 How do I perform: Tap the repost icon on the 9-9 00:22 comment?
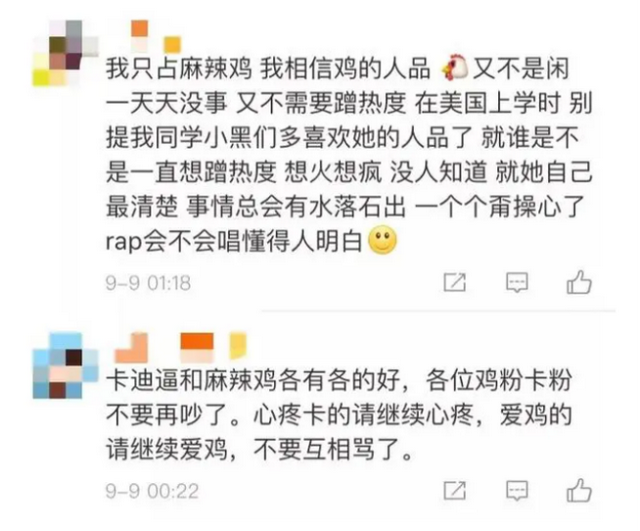pos(455,490)
